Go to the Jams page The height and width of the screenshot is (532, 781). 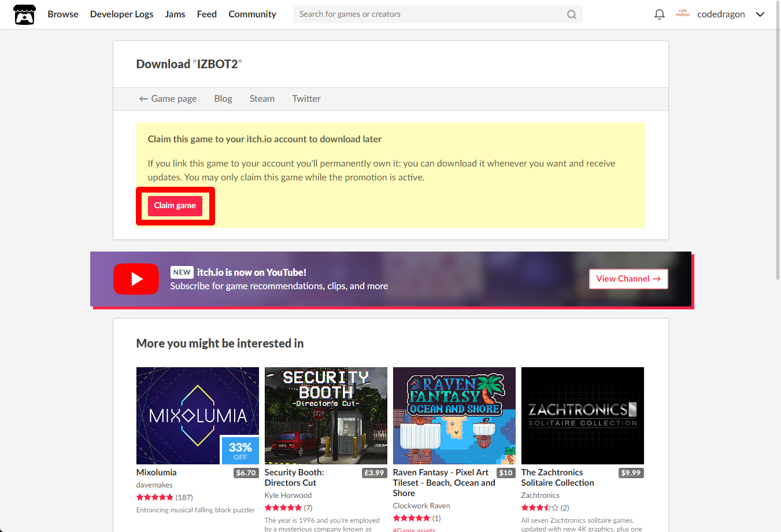[x=175, y=14]
